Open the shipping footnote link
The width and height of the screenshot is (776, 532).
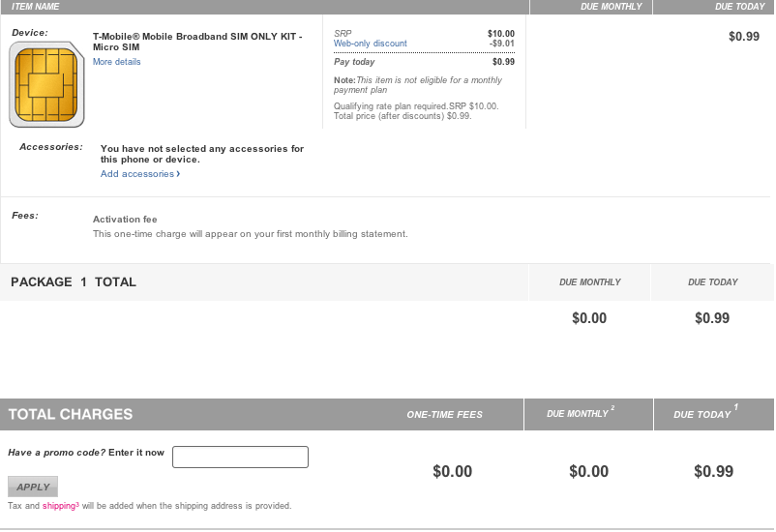60,505
